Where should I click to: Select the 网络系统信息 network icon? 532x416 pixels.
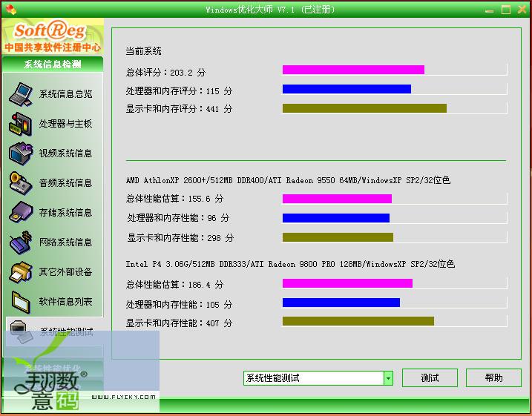pos(21,242)
